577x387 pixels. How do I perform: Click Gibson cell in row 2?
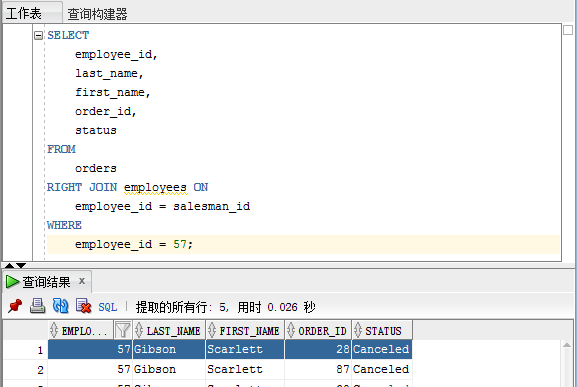[169, 369]
